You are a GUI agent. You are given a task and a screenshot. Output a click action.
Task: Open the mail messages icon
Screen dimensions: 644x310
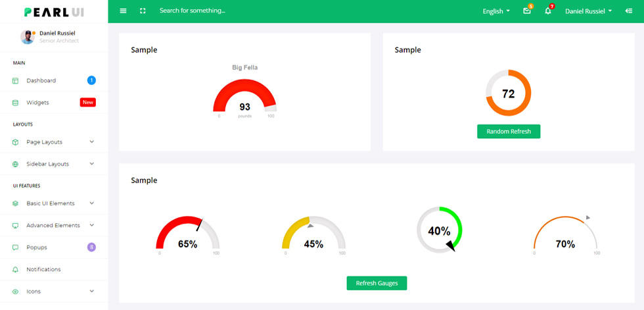coord(527,11)
